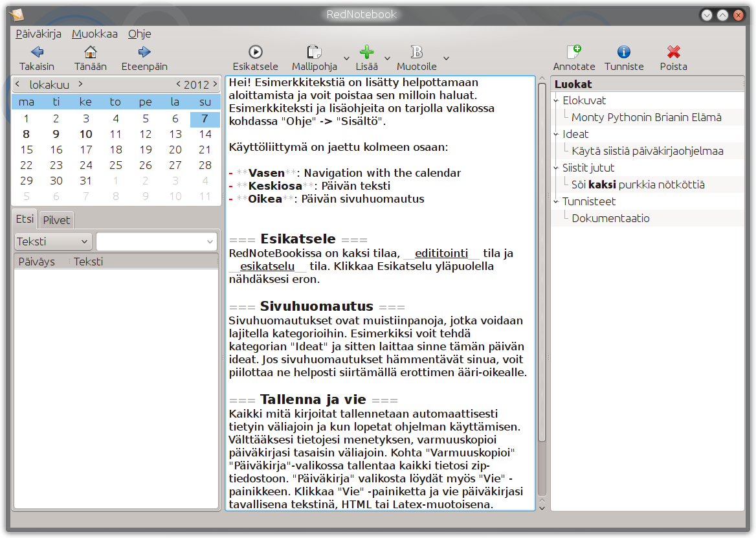Open the Muokkaa menu
Screen dimensions: 756x538
tap(94, 34)
